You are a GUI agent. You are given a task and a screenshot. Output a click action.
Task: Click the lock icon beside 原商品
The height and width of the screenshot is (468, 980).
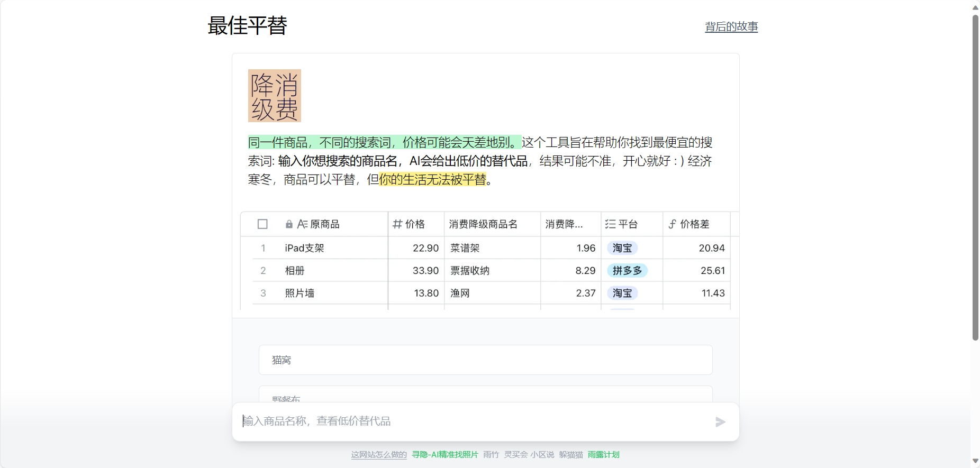[x=289, y=224]
